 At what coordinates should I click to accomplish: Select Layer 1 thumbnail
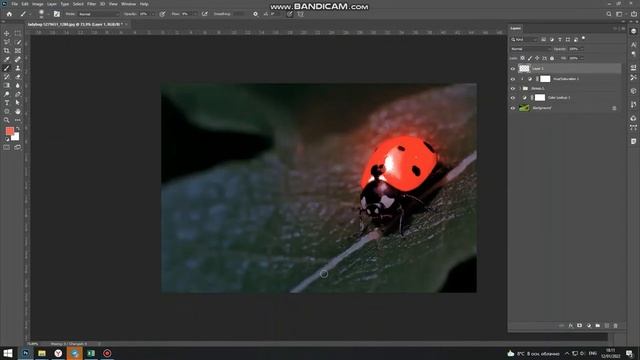(x=524, y=69)
